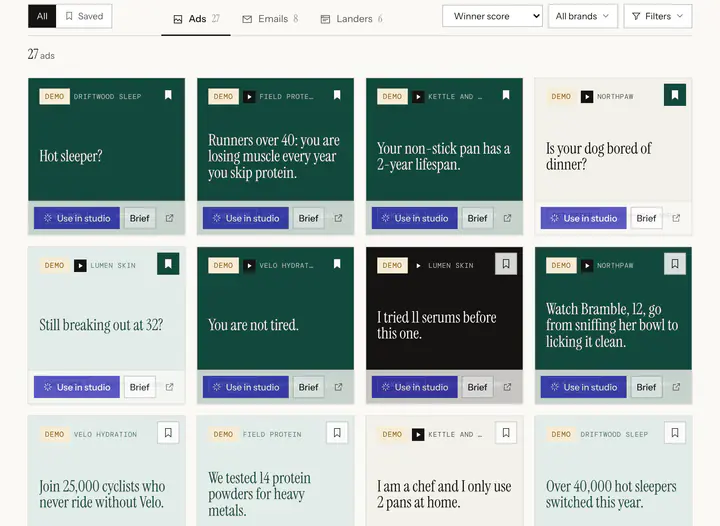720x526 pixels.
Task: Save the Watch Bramble ad
Action: (x=675, y=264)
